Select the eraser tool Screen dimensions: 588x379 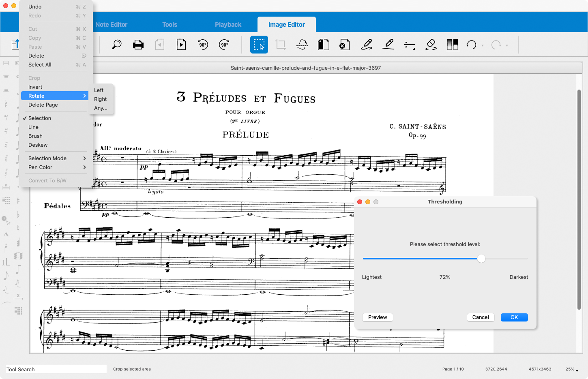click(431, 45)
